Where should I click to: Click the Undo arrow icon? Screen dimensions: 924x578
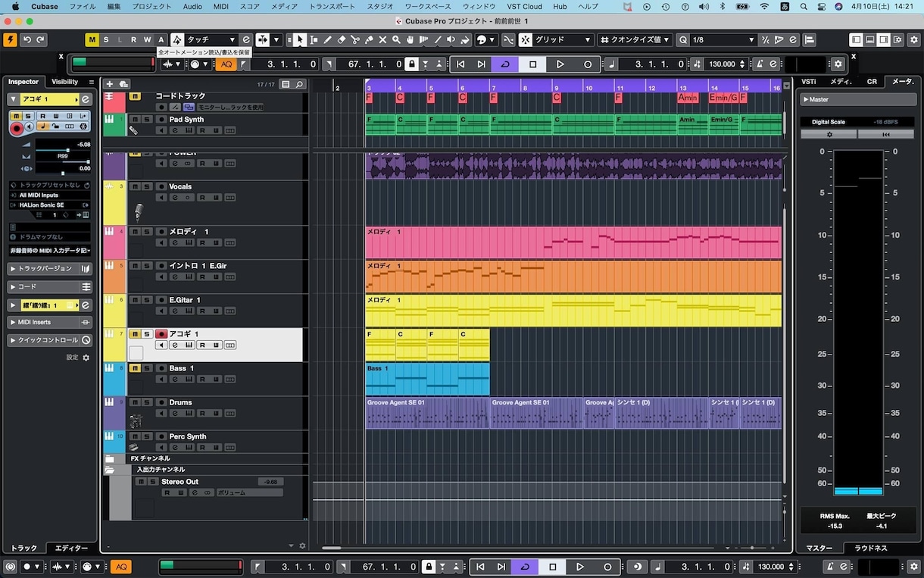[x=27, y=39]
